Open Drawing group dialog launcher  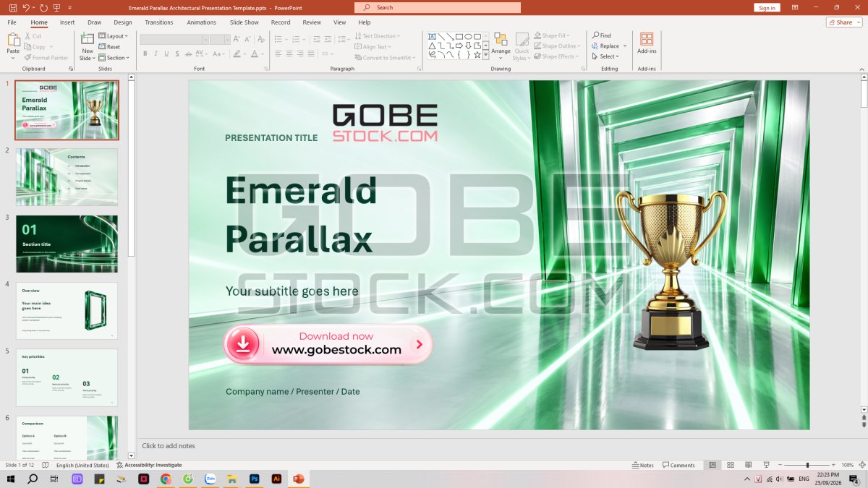coord(582,69)
